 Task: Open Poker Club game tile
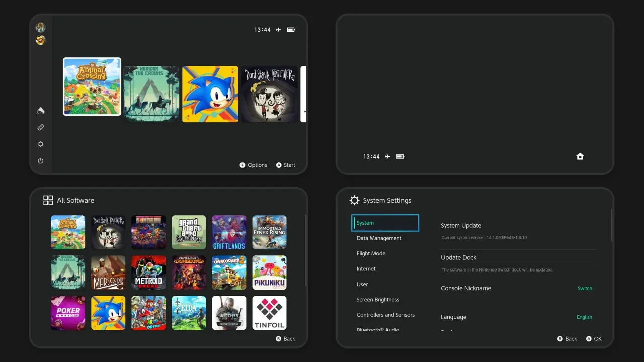tap(68, 313)
